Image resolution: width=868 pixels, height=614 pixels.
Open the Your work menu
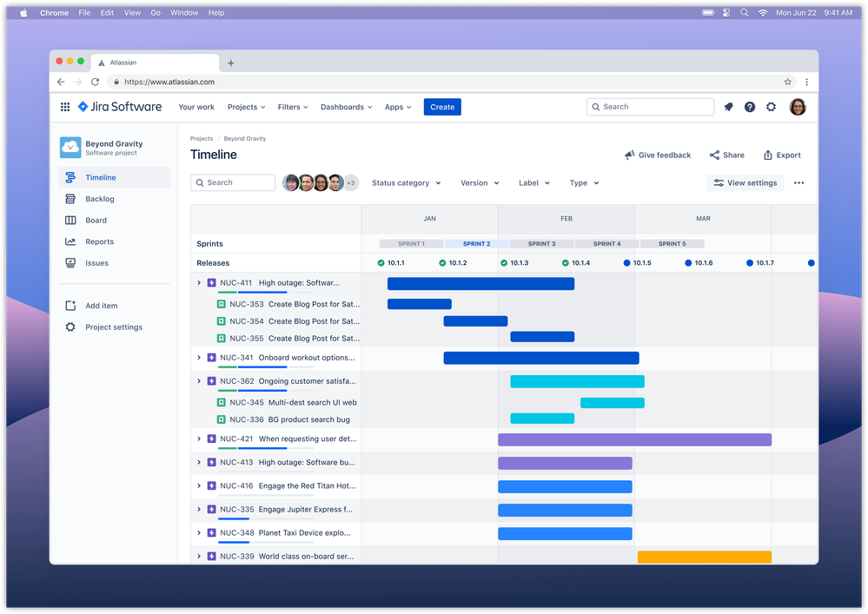tap(196, 107)
